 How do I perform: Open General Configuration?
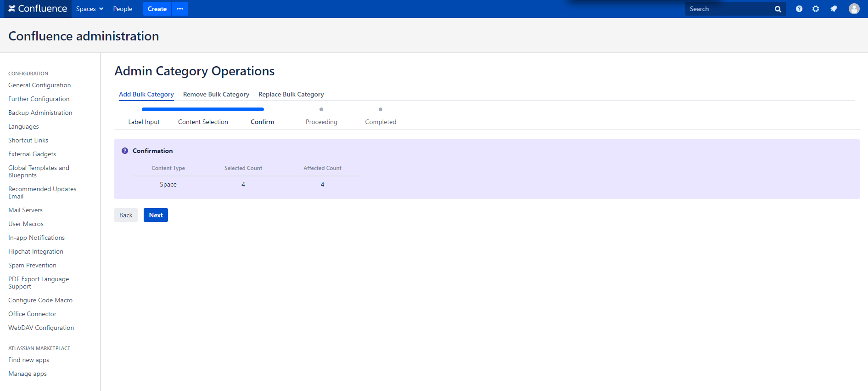click(39, 85)
